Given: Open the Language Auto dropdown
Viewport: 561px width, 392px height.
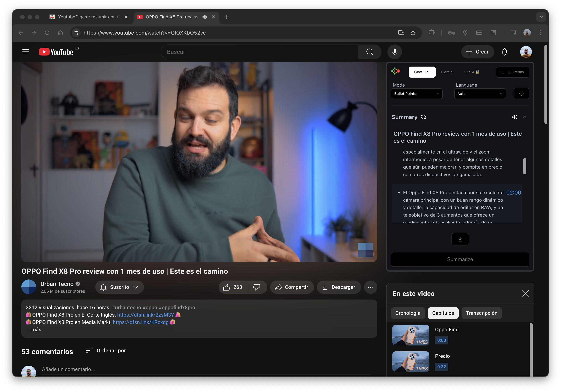Looking at the screenshot, I should pos(480,94).
